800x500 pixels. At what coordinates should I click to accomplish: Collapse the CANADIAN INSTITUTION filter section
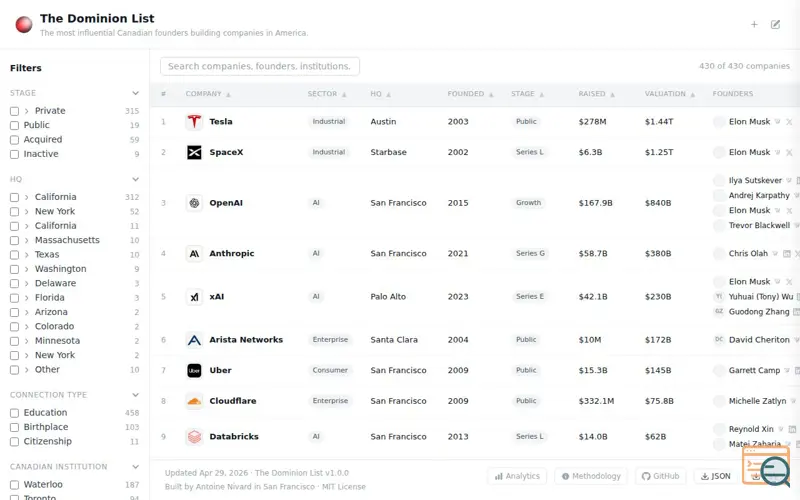pos(135,467)
